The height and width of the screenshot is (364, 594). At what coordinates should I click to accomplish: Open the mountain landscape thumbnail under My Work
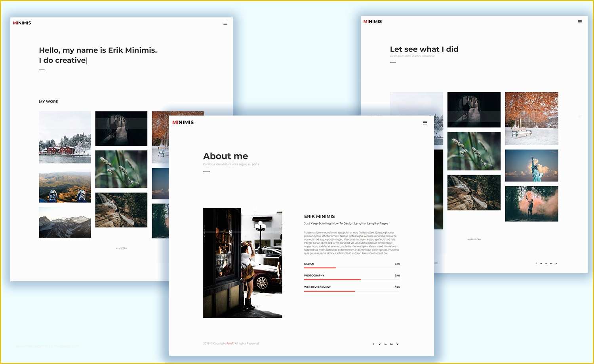tap(65, 222)
